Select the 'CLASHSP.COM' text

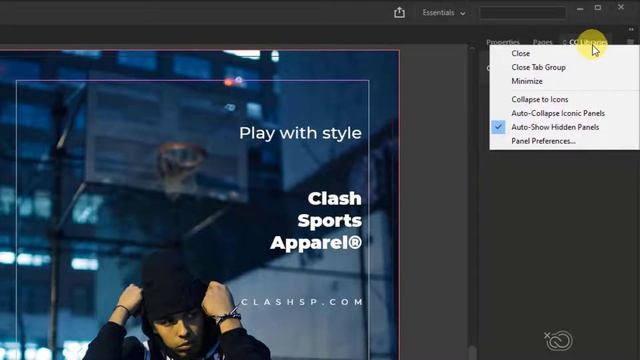[302, 302]
